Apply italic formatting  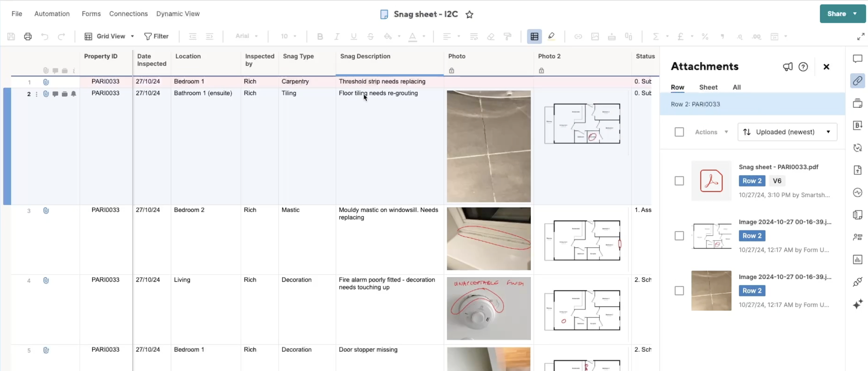point(337,36)
